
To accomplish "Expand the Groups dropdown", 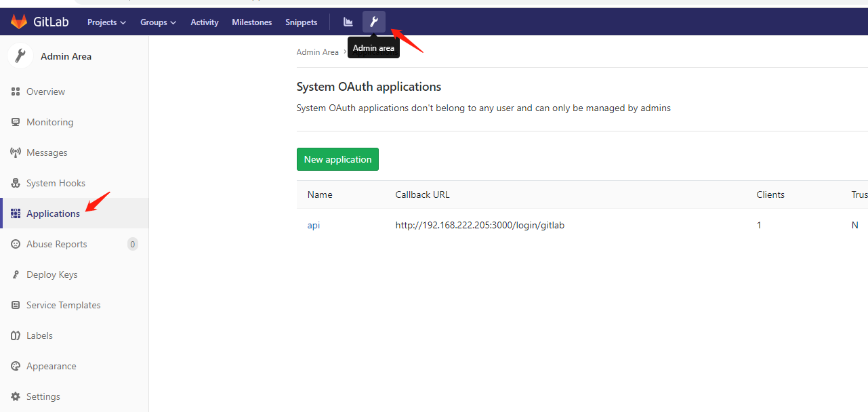I will coord(157,22).
